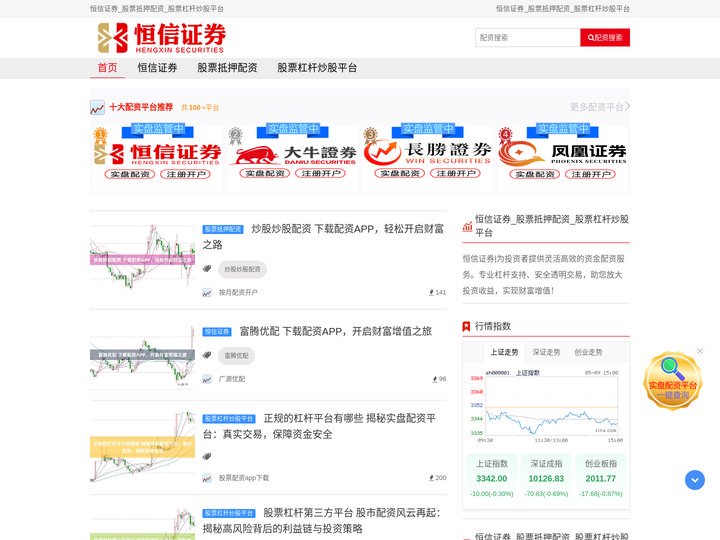Open article 炒股炒股配资 下载配资APP title
The image size is (720, 540).
pos(323,236)
